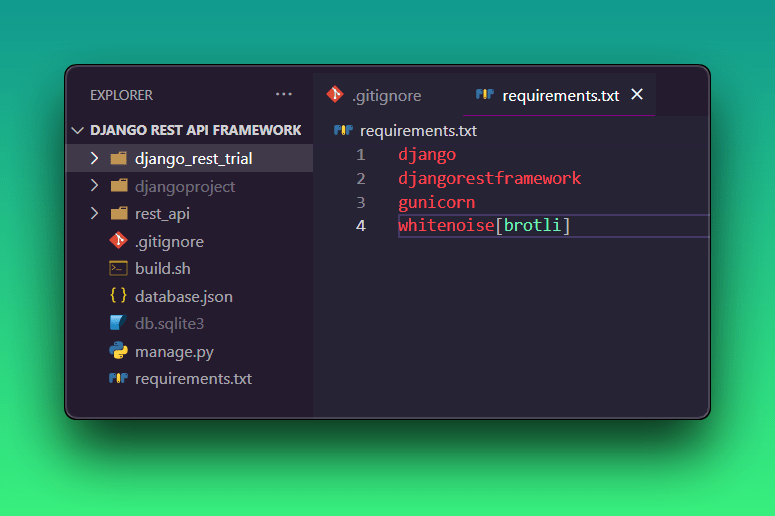
Task: Click djangoproject folder icon
Action: click(x=119, y=186)
